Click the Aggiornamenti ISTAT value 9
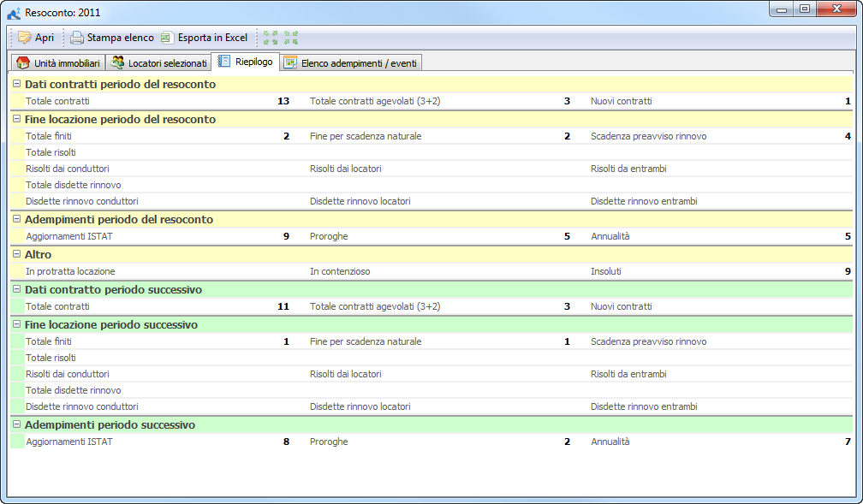Image resolution: width=863 pixels, height=504 pixels. (286, 236)
